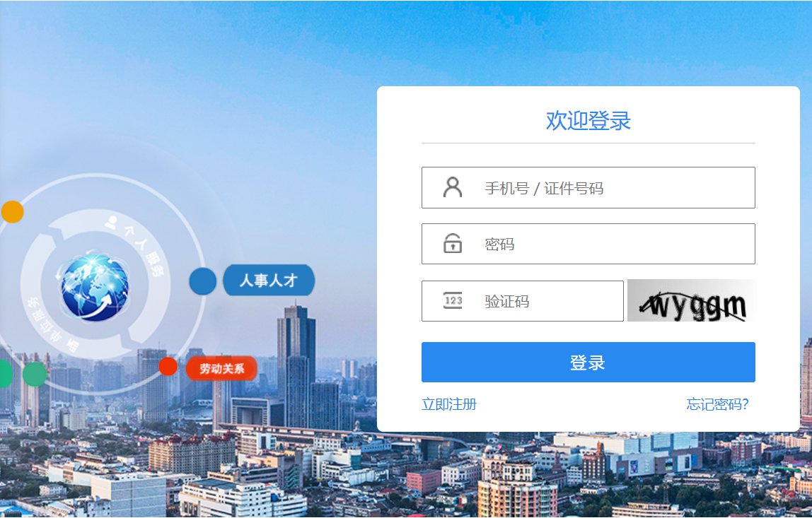
Task: Open the 忘记密码? forgot password link
Action: pos(718,404)
